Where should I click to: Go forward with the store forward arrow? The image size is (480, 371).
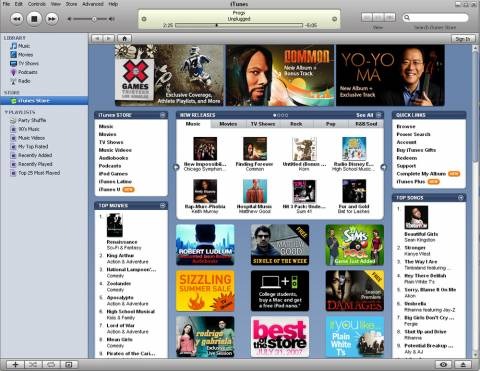pyautogui.click(x=108, y=38)
